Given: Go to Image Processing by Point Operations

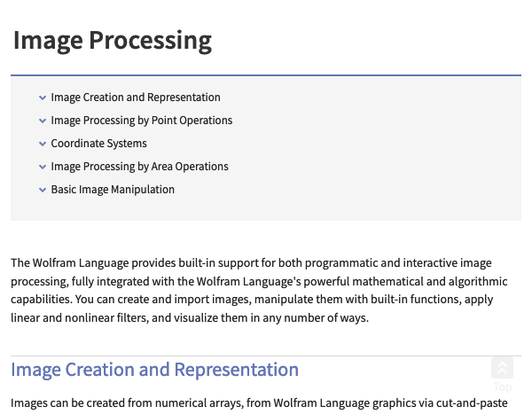Looking at the screenshot, I should (x=142, y=121).
